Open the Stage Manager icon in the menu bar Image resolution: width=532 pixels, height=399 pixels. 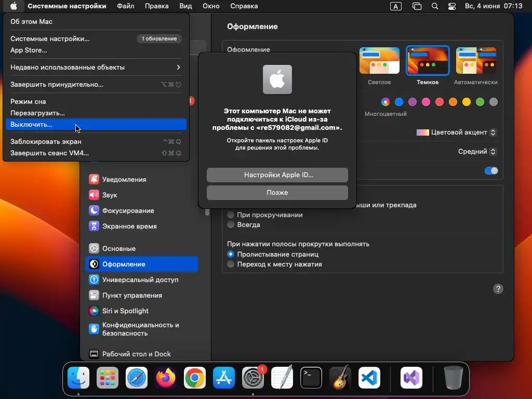(417, 6)
